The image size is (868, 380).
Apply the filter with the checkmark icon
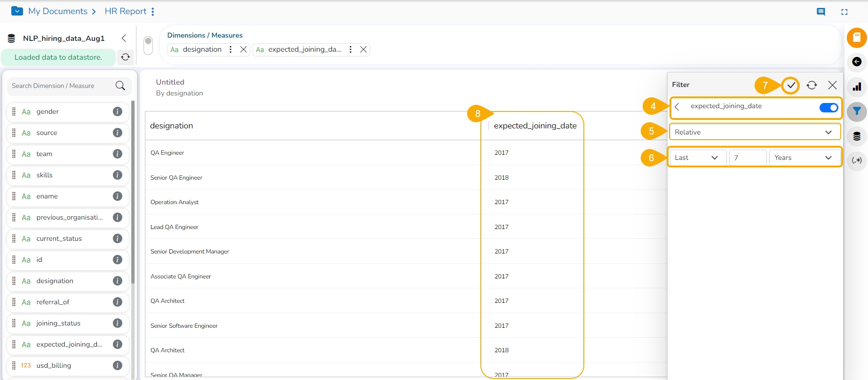791,85
